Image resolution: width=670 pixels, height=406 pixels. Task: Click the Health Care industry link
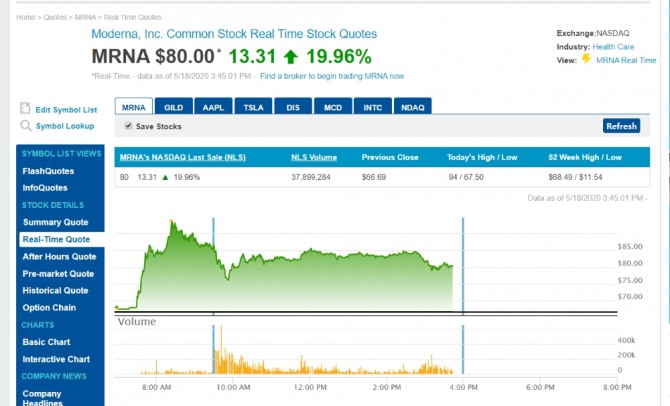pyautogui.click(x=613, y=47)
